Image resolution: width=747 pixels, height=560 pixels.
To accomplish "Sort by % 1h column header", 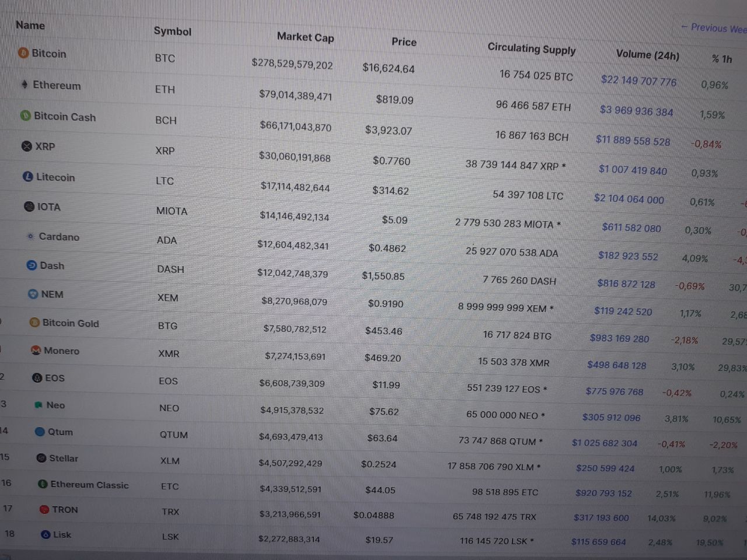I will 722,59.
